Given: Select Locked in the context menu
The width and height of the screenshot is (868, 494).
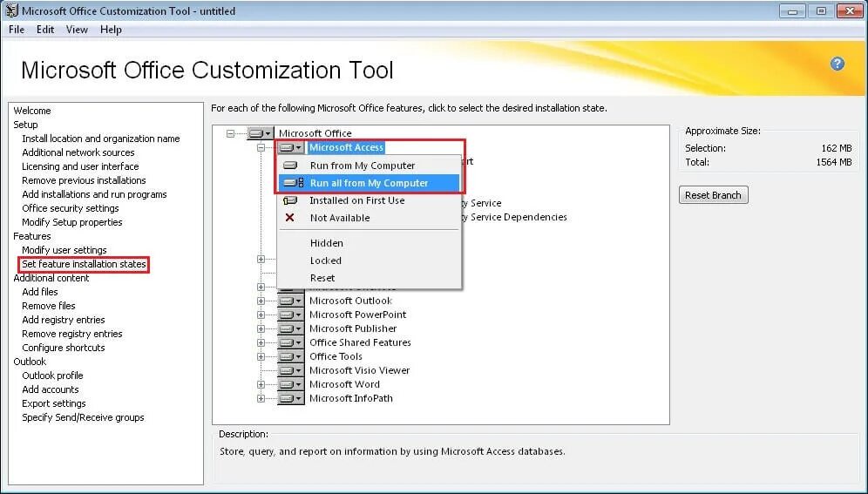Looking at the screenshot, I should [x=370, y=261].
